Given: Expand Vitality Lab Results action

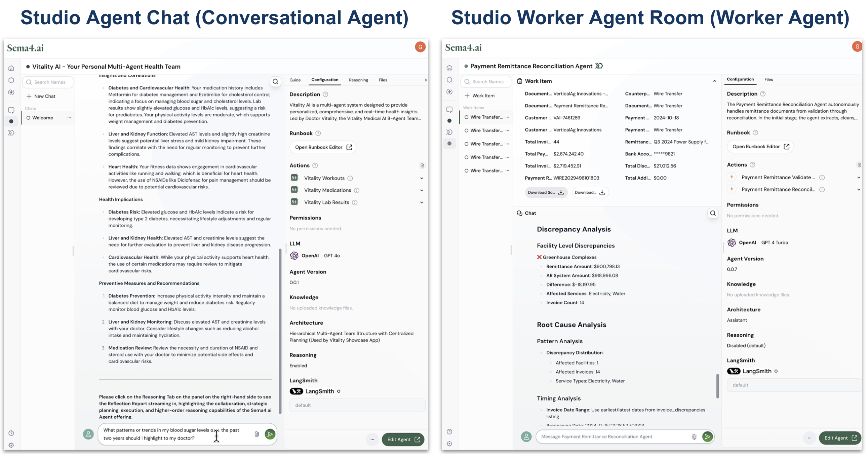Looking at the screenshot, I should 422,202.
